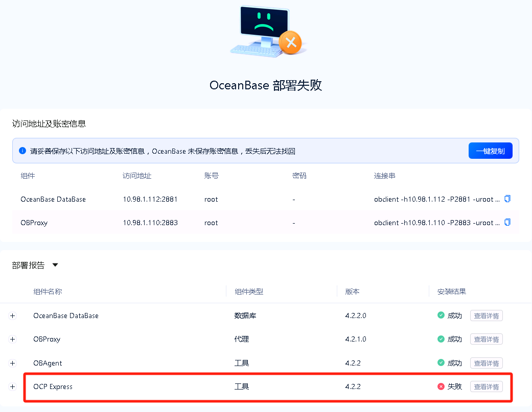Click the OceanBase 部署失败 title text
This screenshot has height=412, width=532.
click(x=266, y=85)
